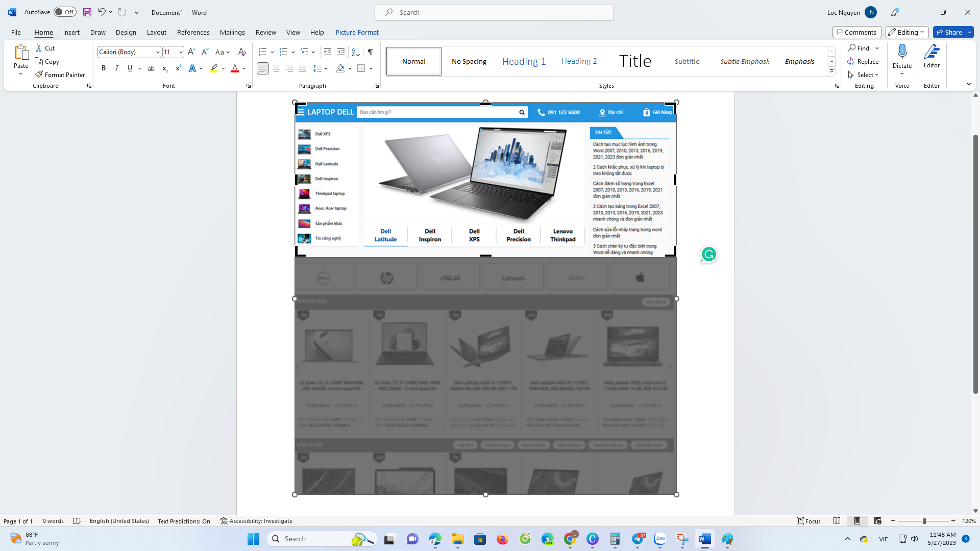
Task: Click the Cut scissors icon
Action: [39, 48]
